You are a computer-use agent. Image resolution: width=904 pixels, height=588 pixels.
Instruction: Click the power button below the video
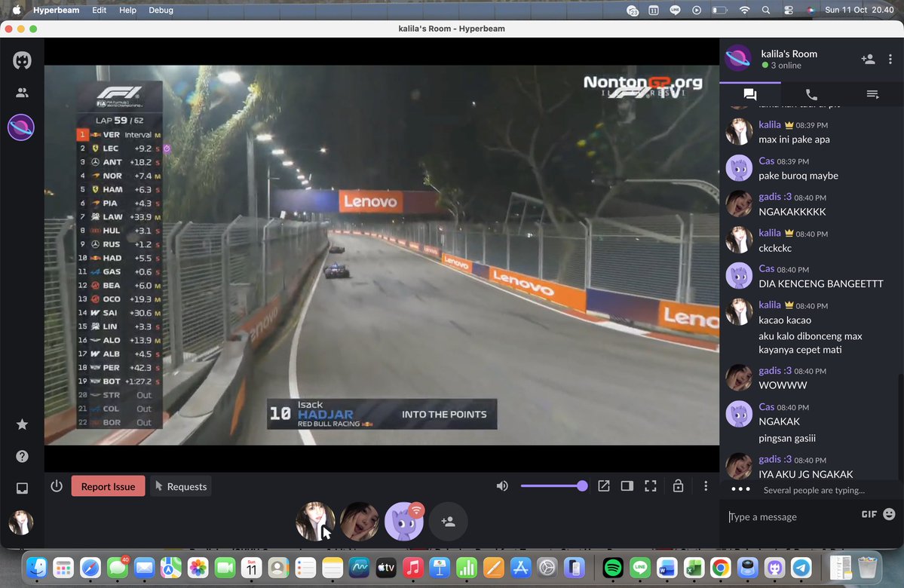57,486
